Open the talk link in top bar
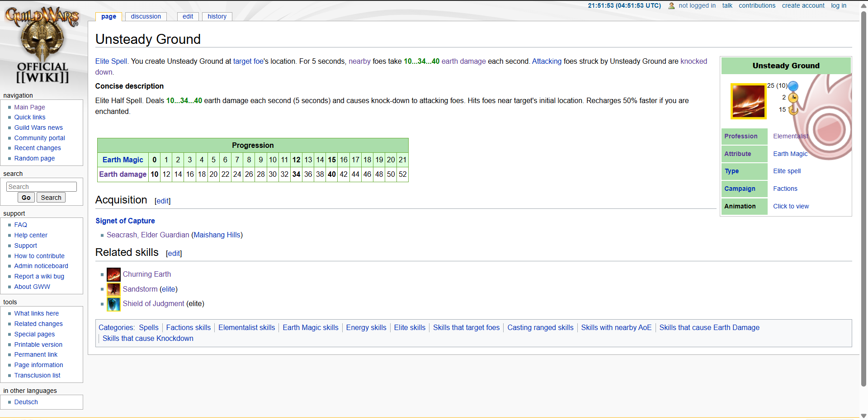 727,5
